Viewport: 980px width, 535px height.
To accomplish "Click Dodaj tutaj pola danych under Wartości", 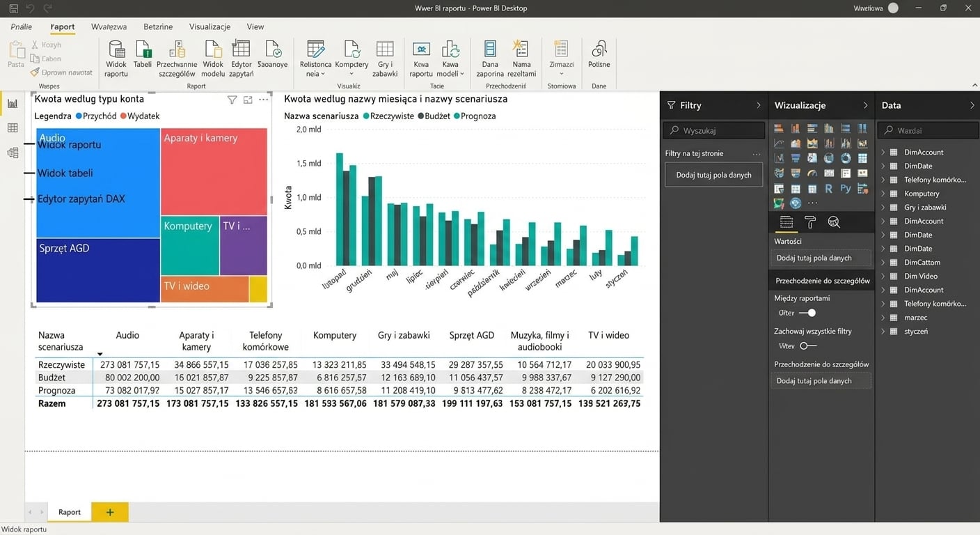I will 822,258.
